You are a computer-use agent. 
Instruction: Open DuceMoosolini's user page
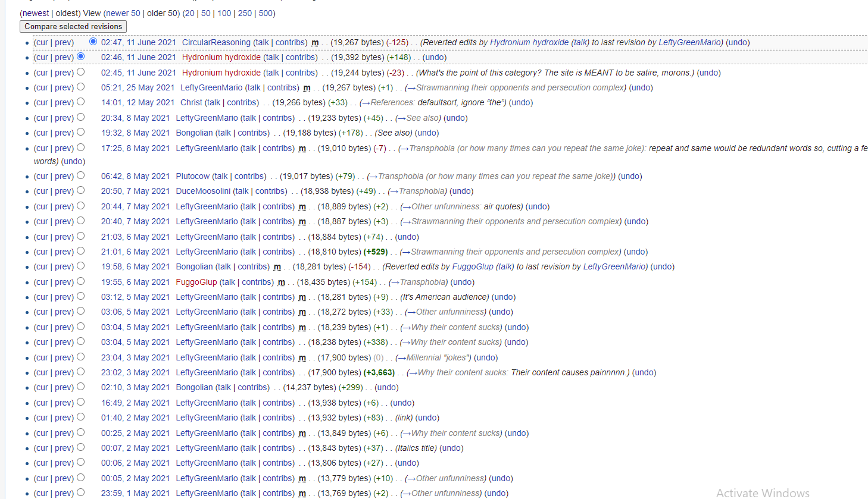pyautogui.click(x=203, y=191)
